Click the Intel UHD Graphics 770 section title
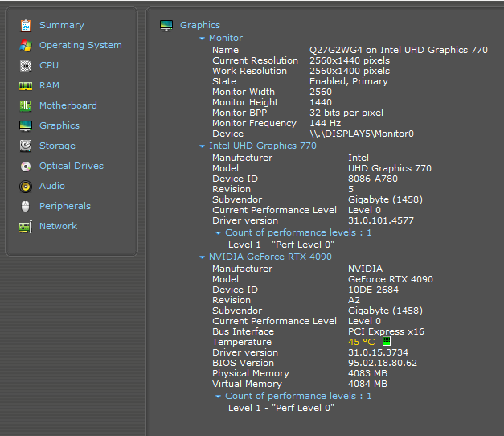 [x=263, y=146]
